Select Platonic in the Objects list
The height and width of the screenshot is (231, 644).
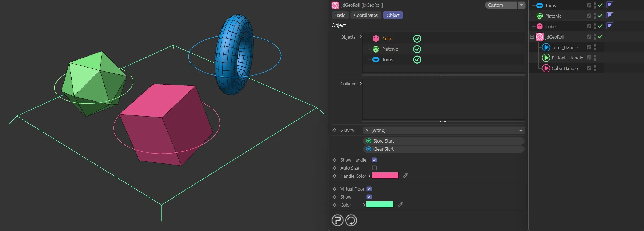click(390, 49)
